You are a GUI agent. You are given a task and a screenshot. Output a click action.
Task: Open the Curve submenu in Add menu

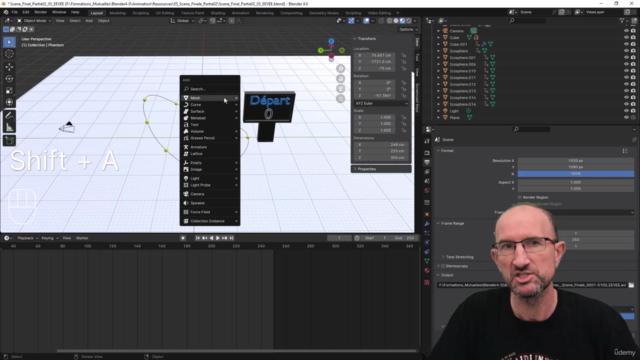pyautogui.click(x=210, y=104)
